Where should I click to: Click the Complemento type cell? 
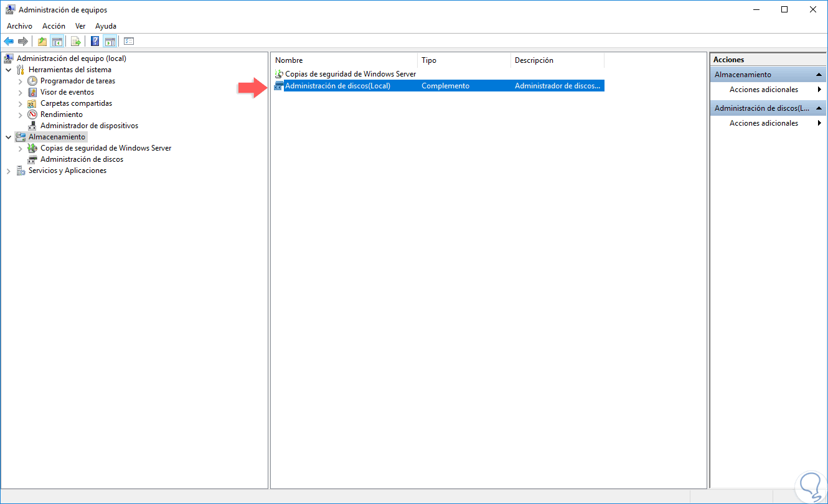tap(446, 86)
